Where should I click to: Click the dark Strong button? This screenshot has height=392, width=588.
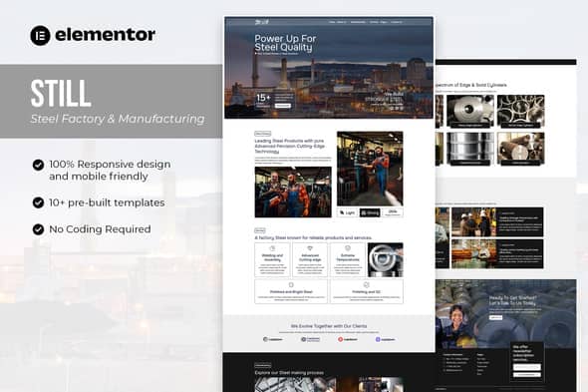[x=370, y=212]
